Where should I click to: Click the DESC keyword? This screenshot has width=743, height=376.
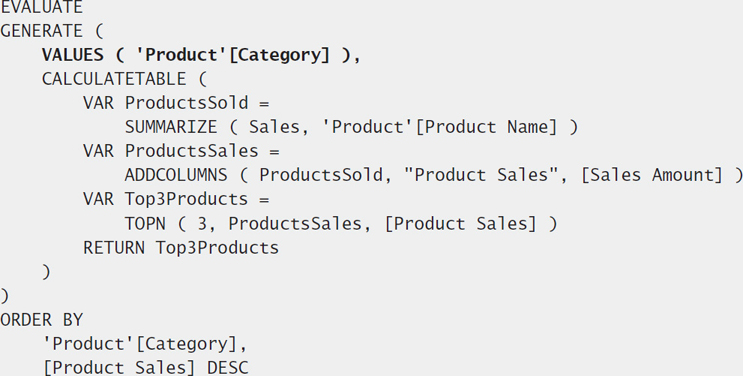pyautogui.click(x=227, y=368)
